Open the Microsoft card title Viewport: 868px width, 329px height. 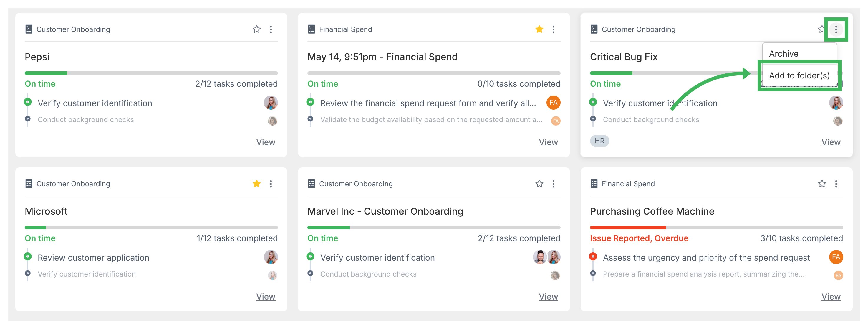46,212
